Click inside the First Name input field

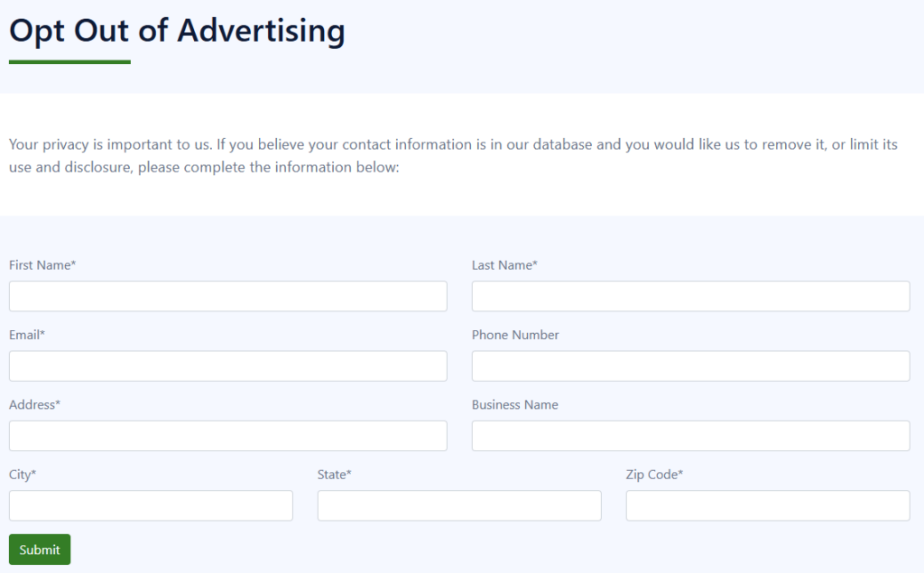(227, 296)
